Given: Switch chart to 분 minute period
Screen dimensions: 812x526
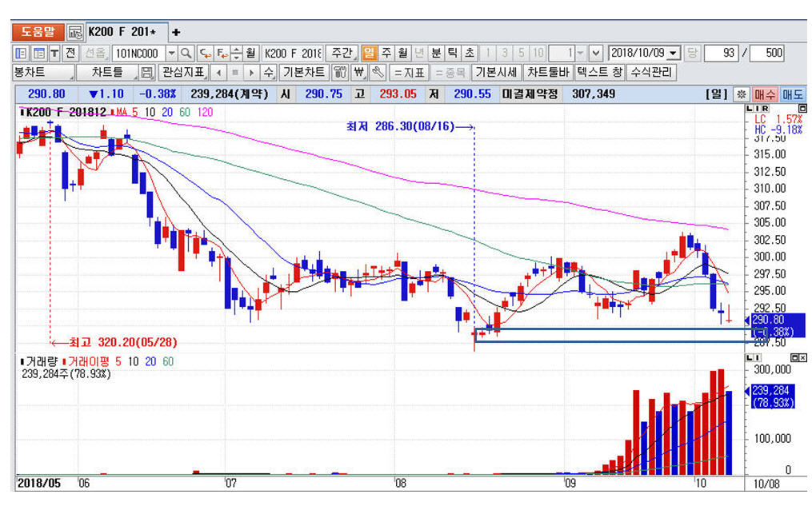Looking at the screenshot, I should [436, 54].
